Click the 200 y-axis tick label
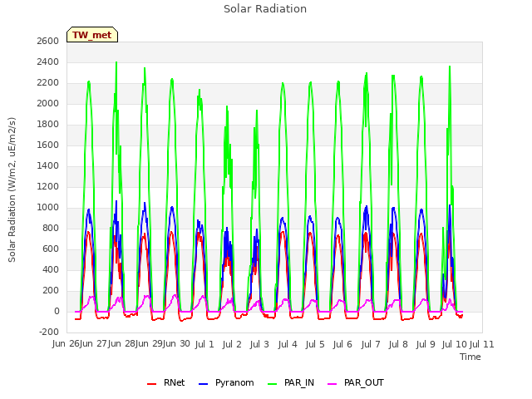 [51, 291]
